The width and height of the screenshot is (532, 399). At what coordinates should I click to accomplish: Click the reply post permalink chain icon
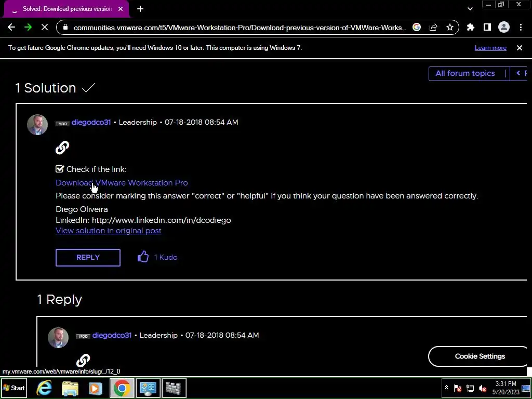click(83, 361)
